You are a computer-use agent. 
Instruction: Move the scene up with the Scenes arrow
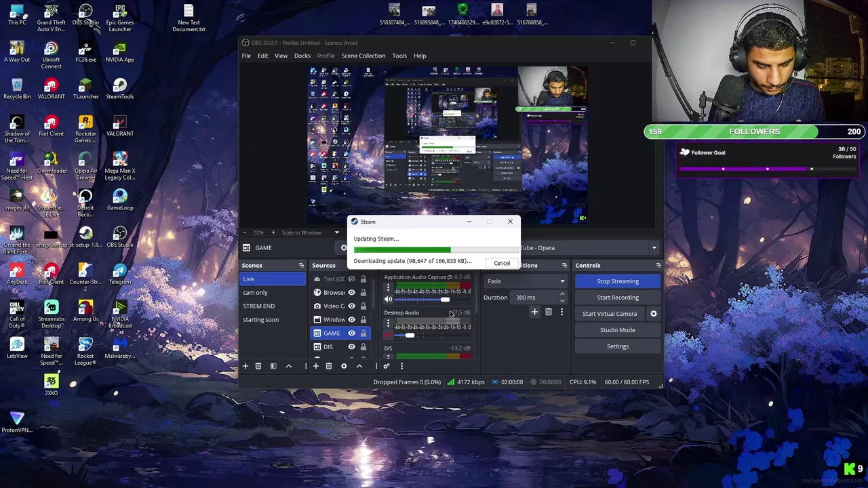click(x=289, y=366)
